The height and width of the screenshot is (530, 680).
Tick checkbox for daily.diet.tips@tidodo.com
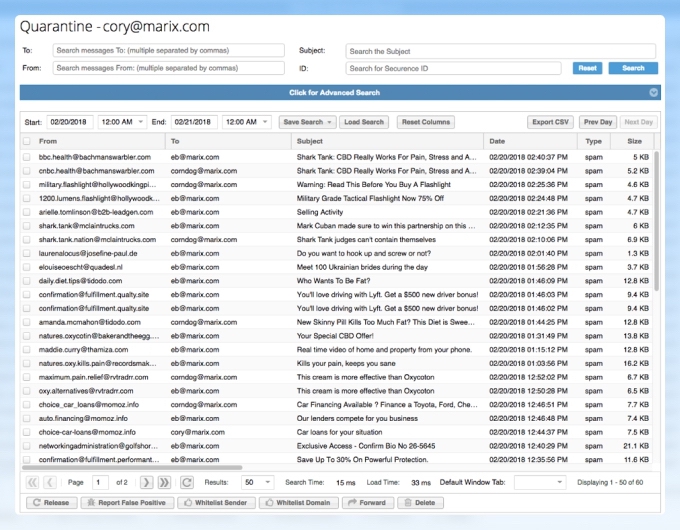(x=27, y=281)
